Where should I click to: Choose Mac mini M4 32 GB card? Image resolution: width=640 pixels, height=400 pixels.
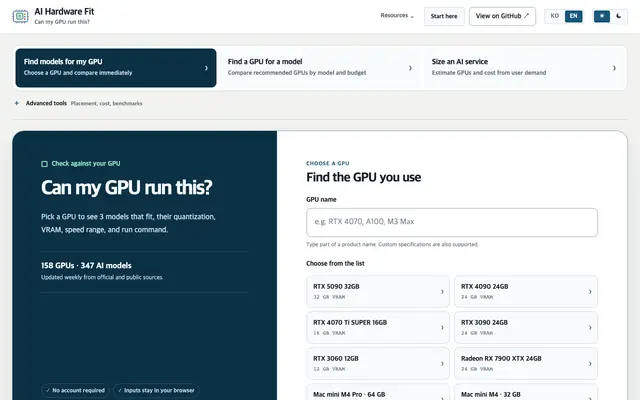pyautogui.click(x=526, y=392)
